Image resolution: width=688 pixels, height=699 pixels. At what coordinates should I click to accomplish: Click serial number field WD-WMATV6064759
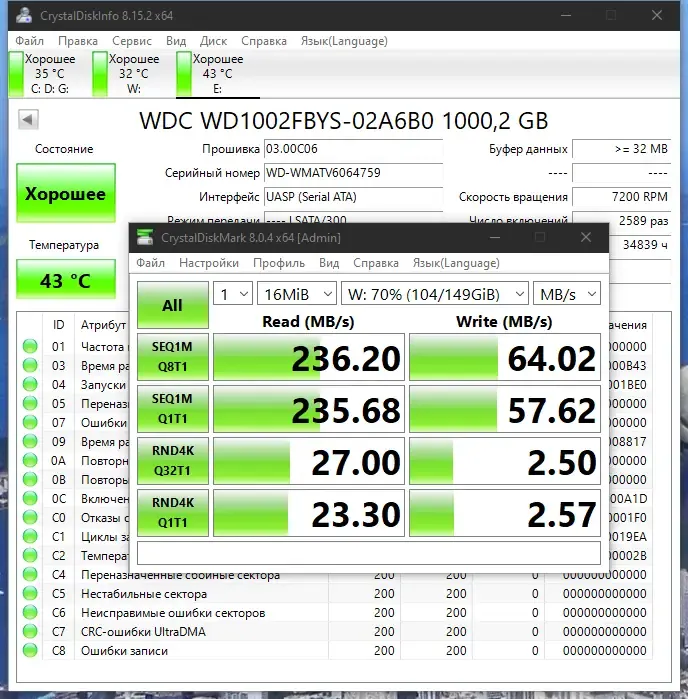click(x=353, y=173)
